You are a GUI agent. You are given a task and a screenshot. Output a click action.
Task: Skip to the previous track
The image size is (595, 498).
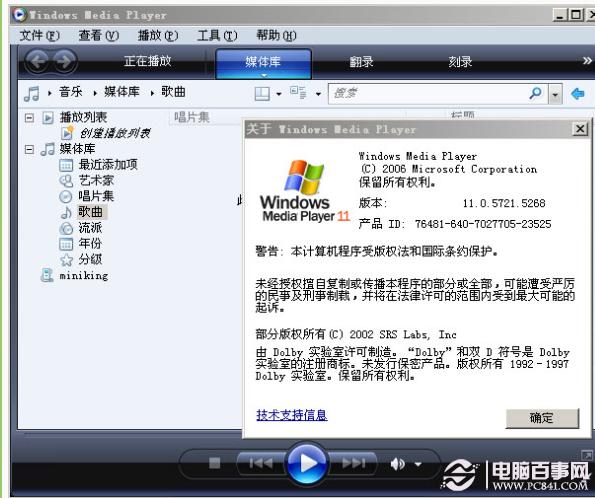pos(261,463)
